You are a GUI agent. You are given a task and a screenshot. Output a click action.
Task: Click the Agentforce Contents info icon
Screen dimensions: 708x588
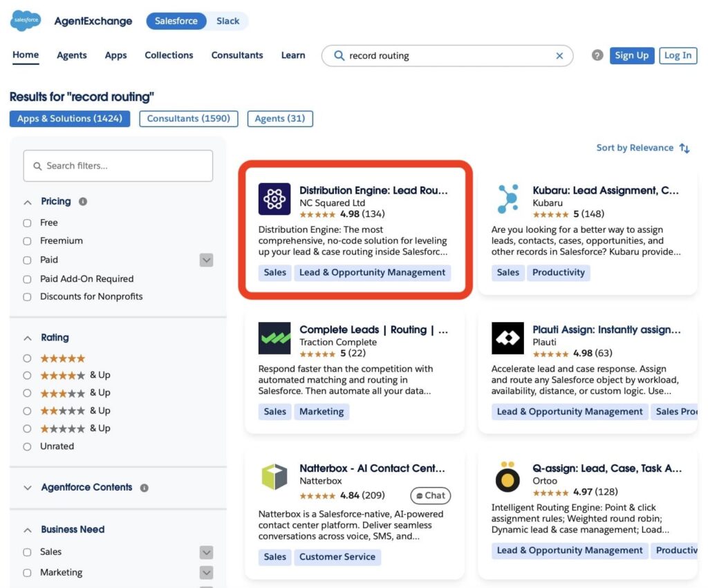pos(144,488)
